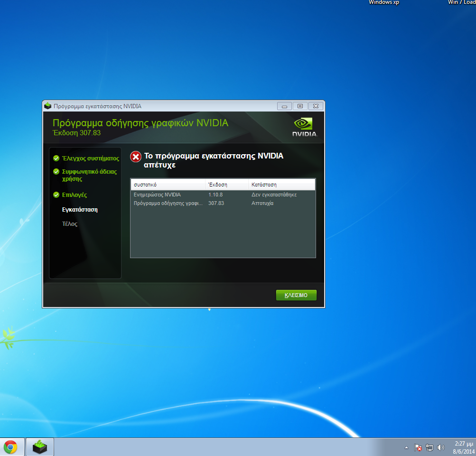Screen dimensions: 476x456
Task: Maximize the NVIDIA installer window
Action: click(300, 106)
